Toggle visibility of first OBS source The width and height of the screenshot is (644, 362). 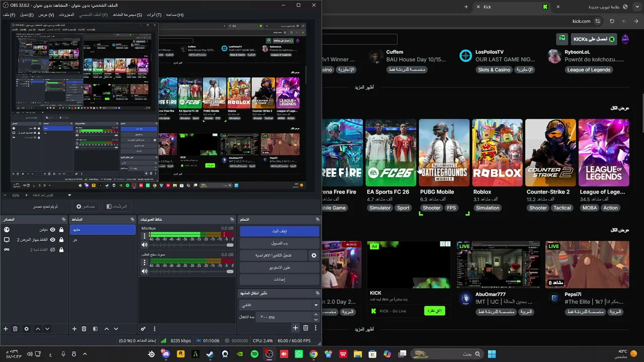(x=52, y=230)
